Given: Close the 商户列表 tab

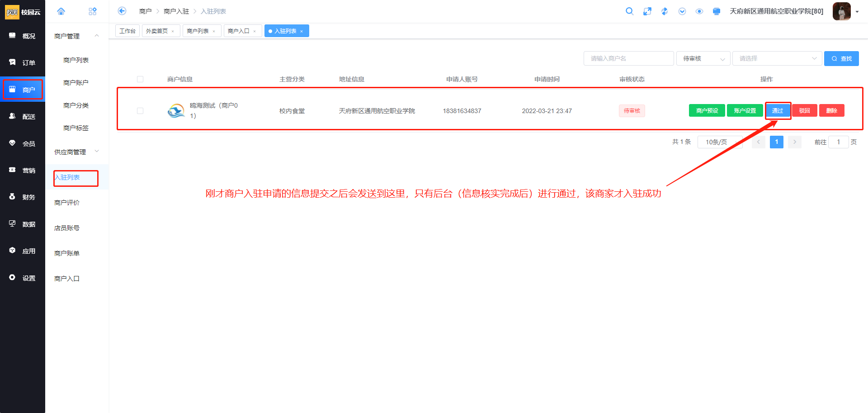Looking at the screenshot, I should [214, 31].
